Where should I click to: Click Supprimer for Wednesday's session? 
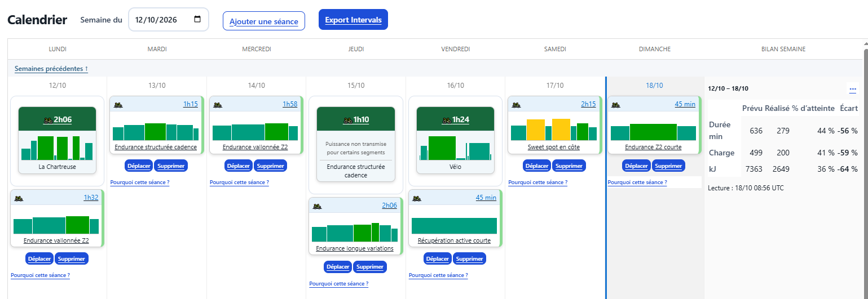click(x=270, y=166)
